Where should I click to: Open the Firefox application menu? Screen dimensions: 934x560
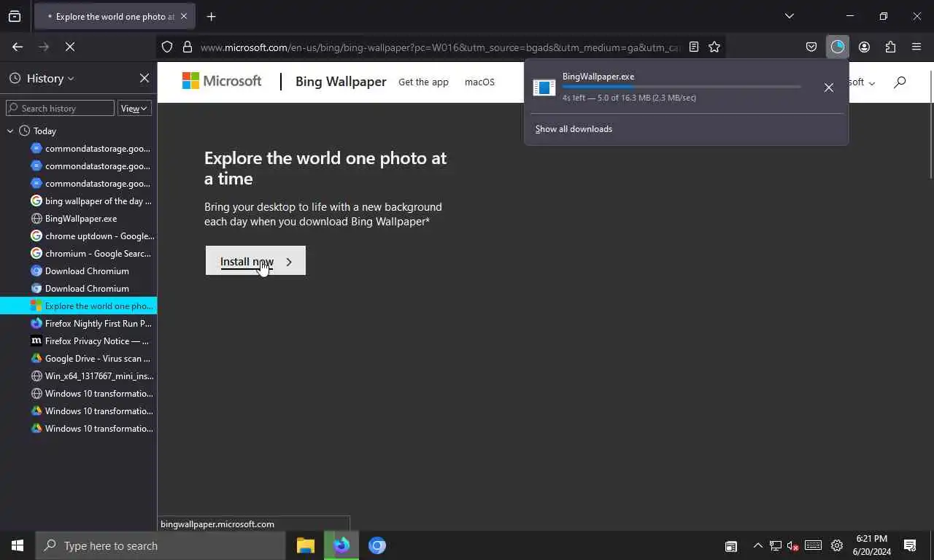[x=916, y=47]
